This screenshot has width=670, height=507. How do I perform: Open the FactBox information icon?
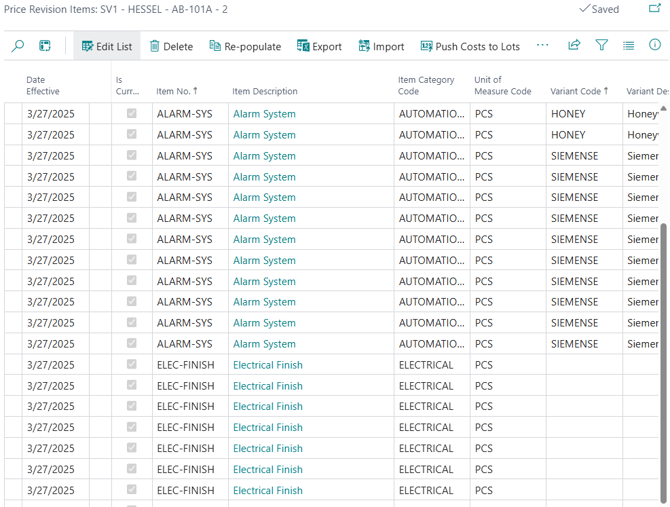(655, 45)
